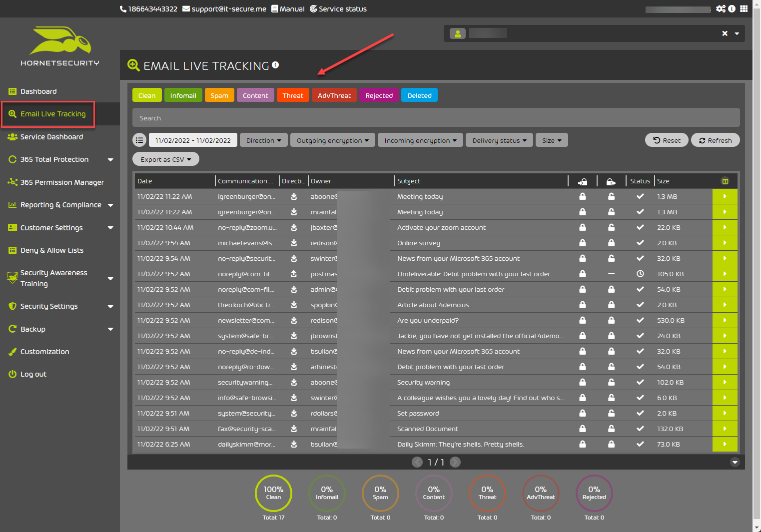Toggle the Spam filter
Image resolution: width=761 pixels, height=532 pixels.
pos(219,95)
